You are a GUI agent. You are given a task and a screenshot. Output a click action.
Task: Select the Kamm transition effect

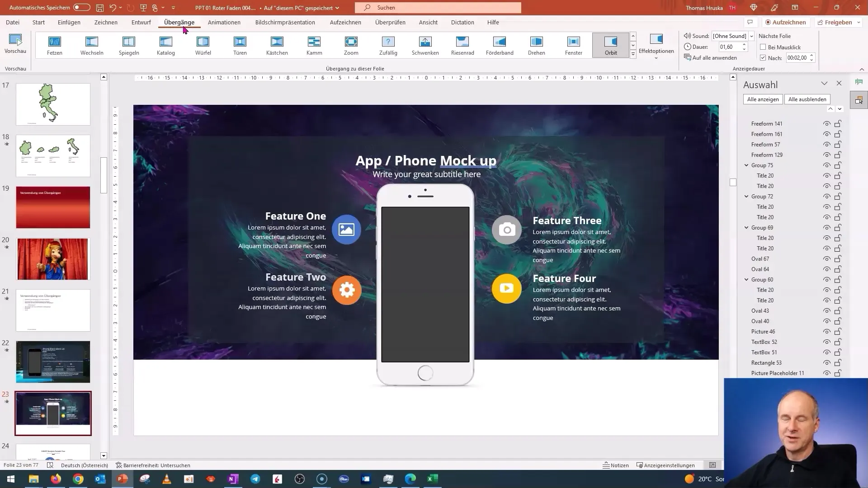(314, 45)
